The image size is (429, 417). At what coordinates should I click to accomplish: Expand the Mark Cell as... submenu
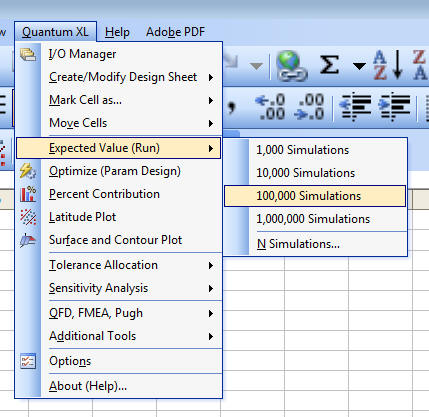pos(119,100)
